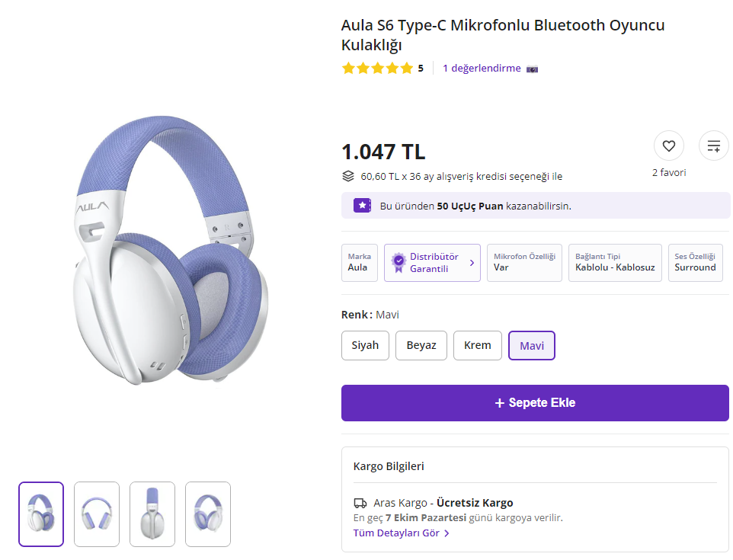Select the Krem color option
Image resolution: width=733 pixels, height=560 pixels.
pos(478,345)
